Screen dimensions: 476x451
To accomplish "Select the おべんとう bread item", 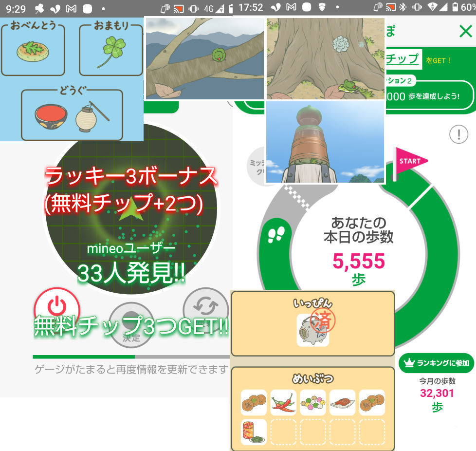I will click(x=33, y=52).
